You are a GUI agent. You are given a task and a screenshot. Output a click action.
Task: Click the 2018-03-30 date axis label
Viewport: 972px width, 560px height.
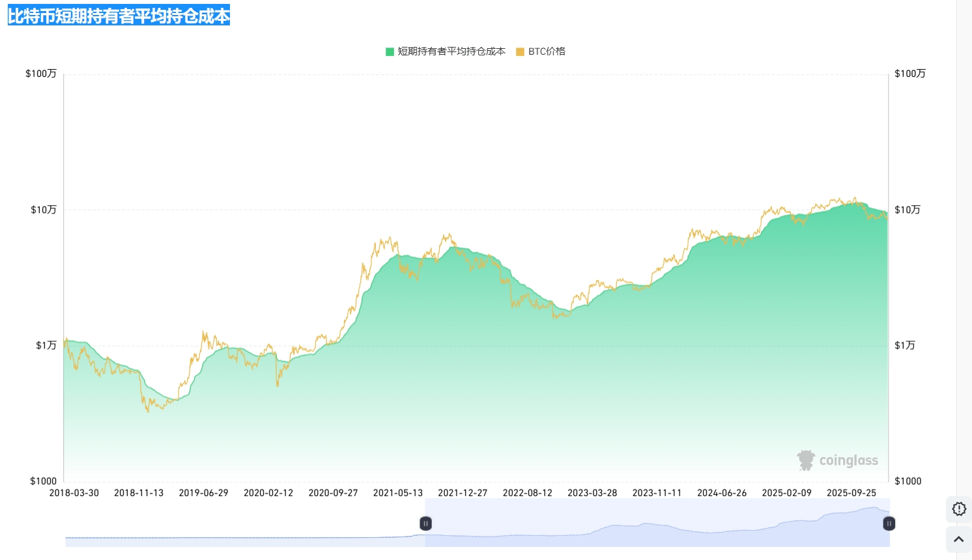tap(74, 493)
